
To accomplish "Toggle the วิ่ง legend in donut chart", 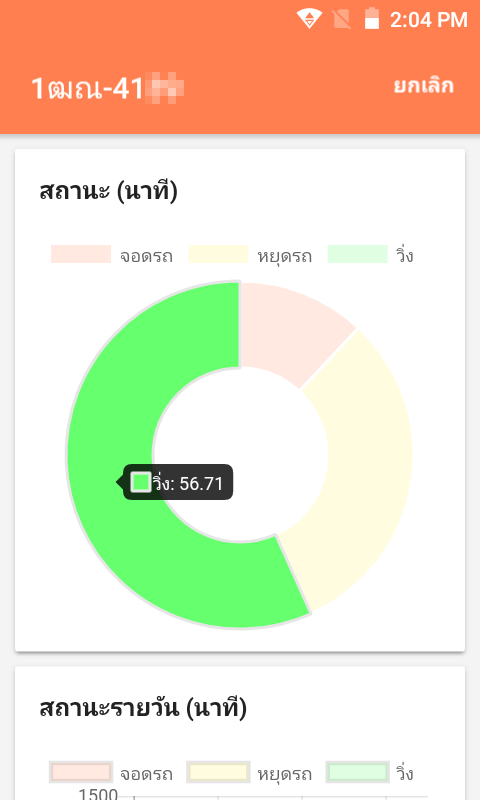I will pos(370,255).
